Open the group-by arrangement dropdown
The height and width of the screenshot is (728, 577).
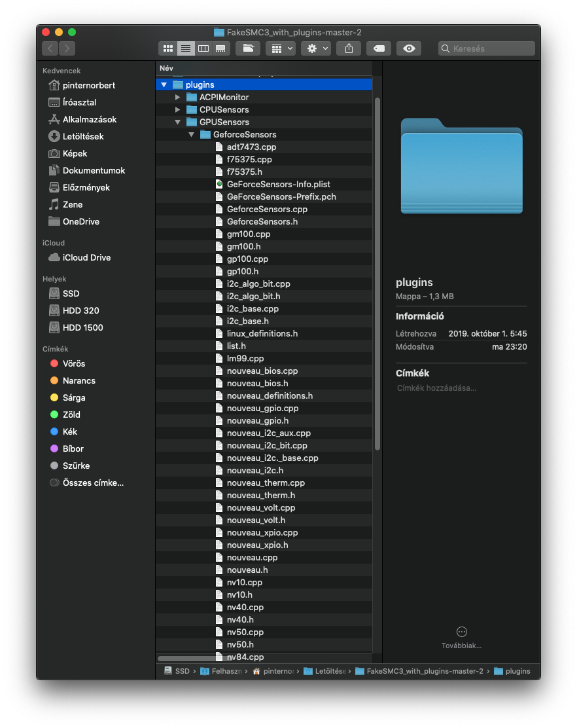281,48
